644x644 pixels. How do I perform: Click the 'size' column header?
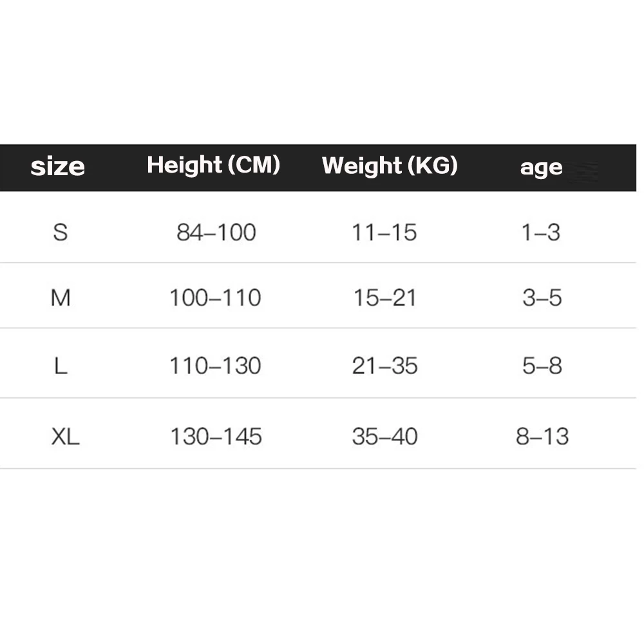pyautogui.click(x=58, y=167)
